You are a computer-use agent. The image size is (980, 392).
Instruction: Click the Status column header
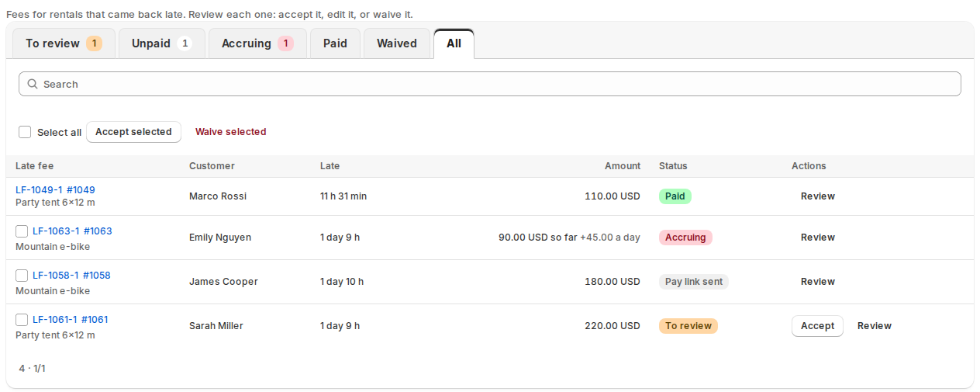tap(673, 166)
